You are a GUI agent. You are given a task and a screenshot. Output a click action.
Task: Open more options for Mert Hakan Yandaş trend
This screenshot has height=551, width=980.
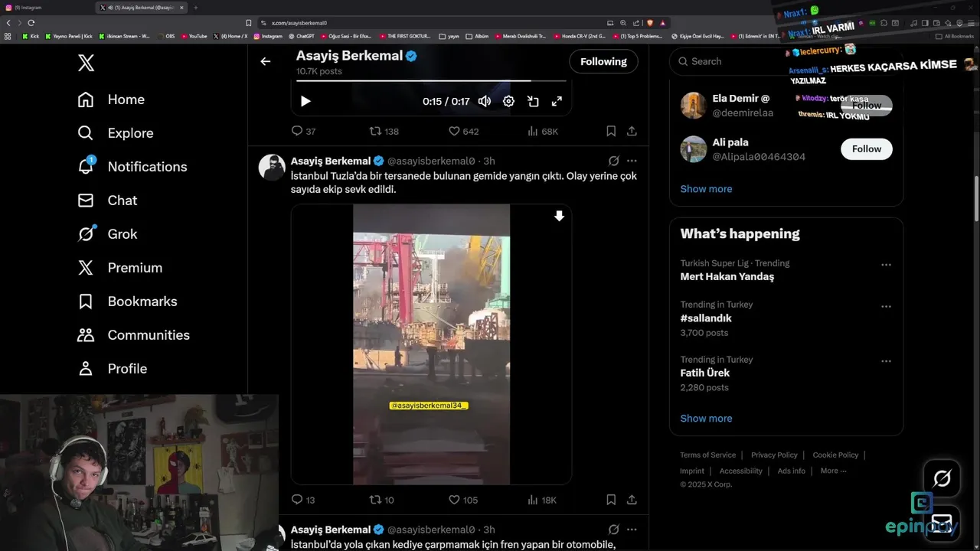(x=886, y=265)
